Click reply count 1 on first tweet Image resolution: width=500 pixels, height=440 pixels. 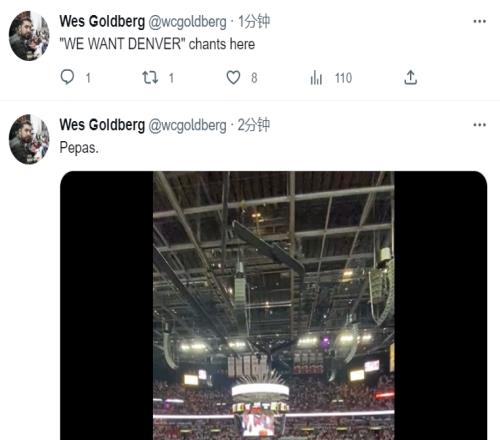point(88,78)
